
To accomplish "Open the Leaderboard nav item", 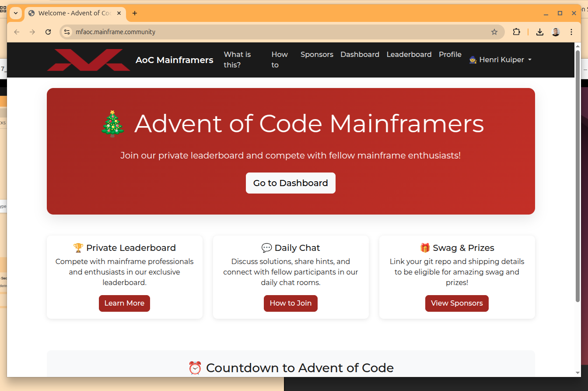I will point(409,54).
